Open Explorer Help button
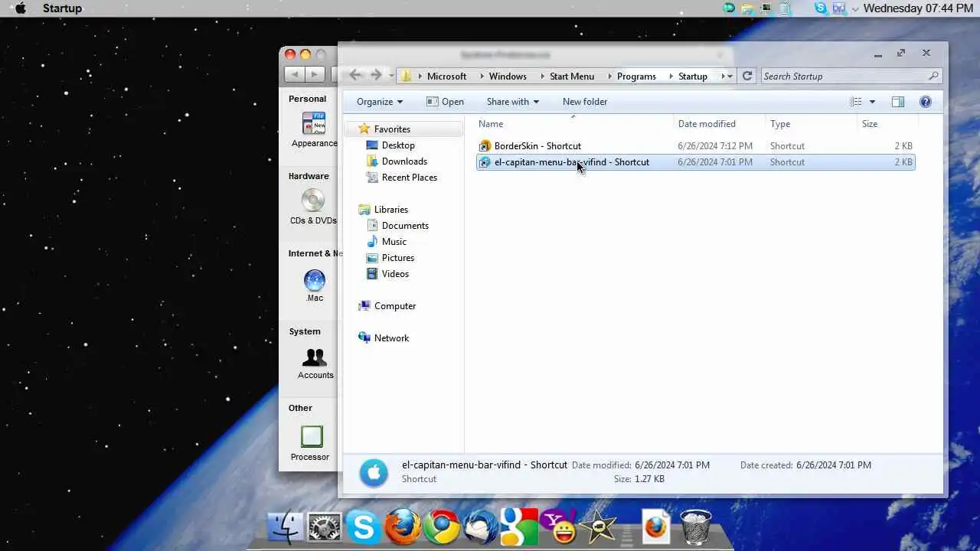 tap(925, 102)
